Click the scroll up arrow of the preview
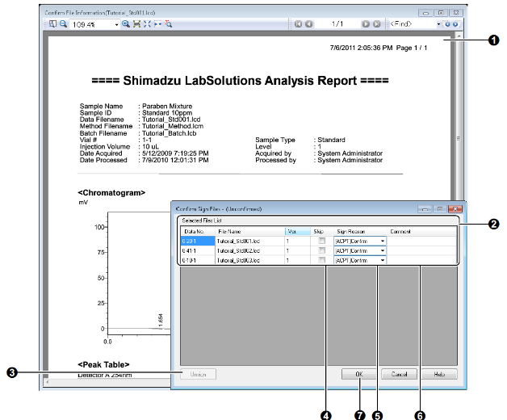Screen dimensions: 507x420 tap(459, 36)
